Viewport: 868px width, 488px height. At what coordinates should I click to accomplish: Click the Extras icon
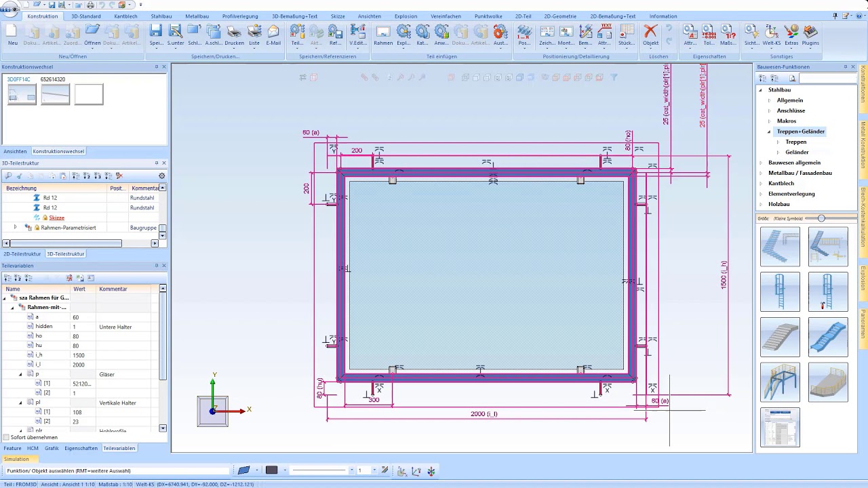click(x=791, y=31)
